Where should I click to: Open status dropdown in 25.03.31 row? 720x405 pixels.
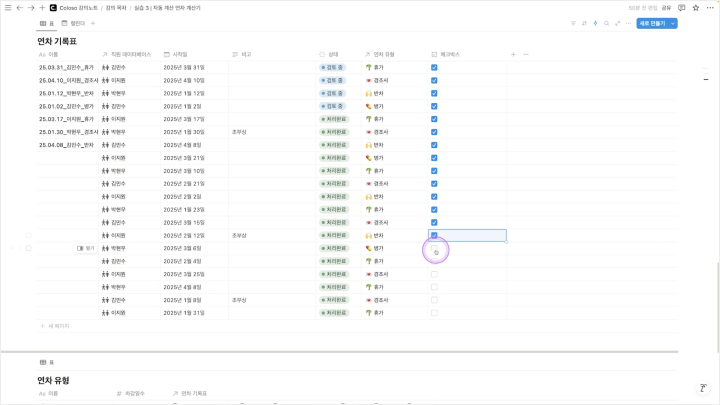click(x=332, y=68)
